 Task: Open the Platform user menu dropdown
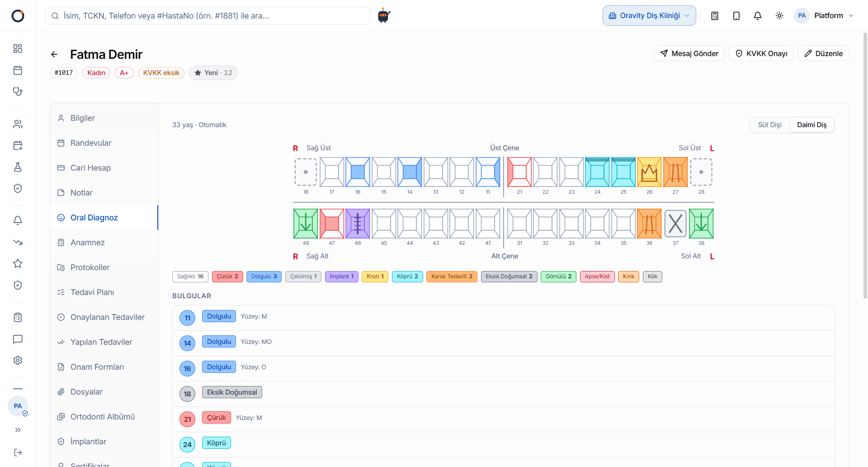click(x=824, y=16)
